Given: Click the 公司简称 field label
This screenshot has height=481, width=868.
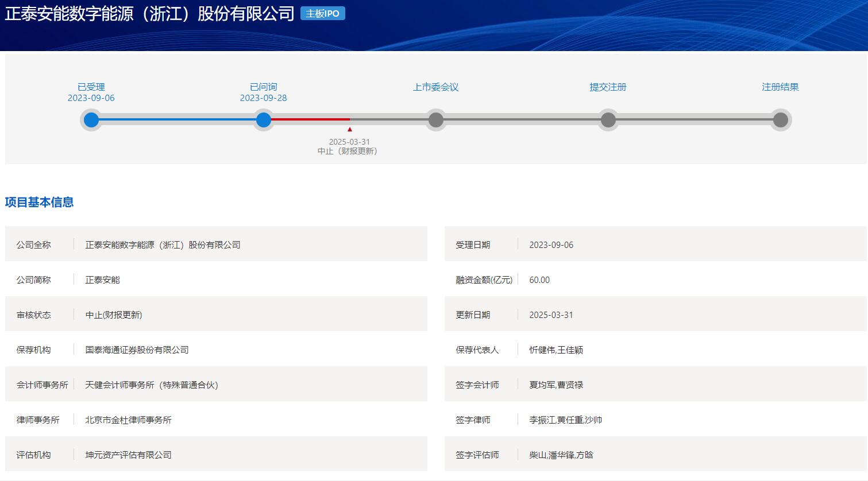Looking at the screenshot, I should [34, 280].
